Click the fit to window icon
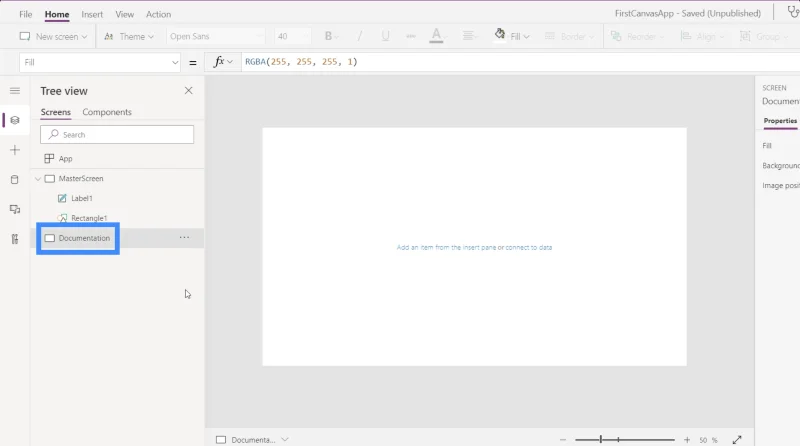The height and width of the screenshot is (446, 800). pos(737,439)
